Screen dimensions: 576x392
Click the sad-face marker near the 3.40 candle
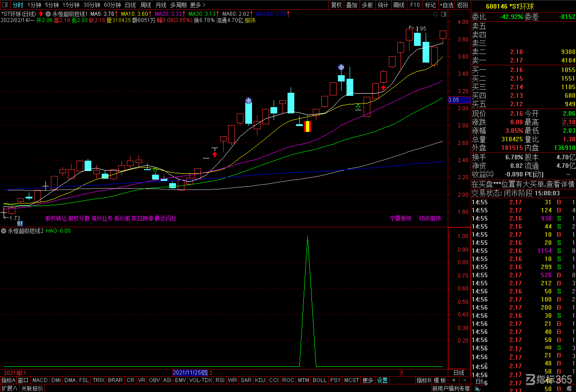(341, 67)
